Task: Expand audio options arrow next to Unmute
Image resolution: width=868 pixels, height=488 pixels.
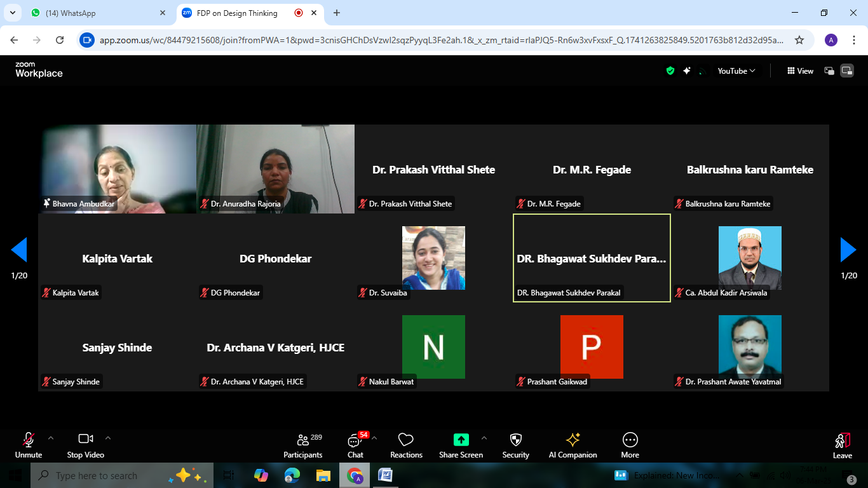Action: pyautogui.click(x=51, y=438)
